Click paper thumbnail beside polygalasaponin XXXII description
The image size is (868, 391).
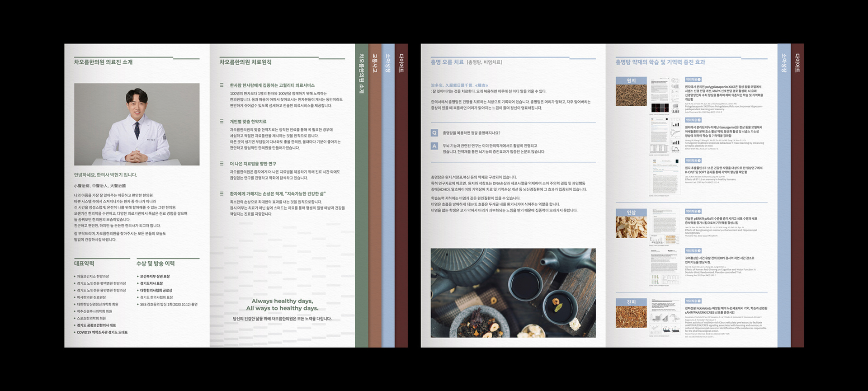[x=665, y=95]
